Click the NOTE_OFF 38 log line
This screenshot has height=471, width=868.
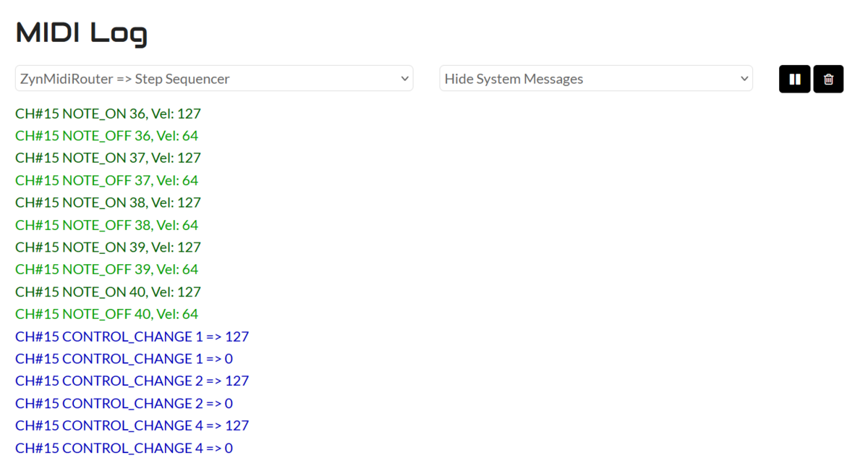pyautogui.click(x=106, y=225)
